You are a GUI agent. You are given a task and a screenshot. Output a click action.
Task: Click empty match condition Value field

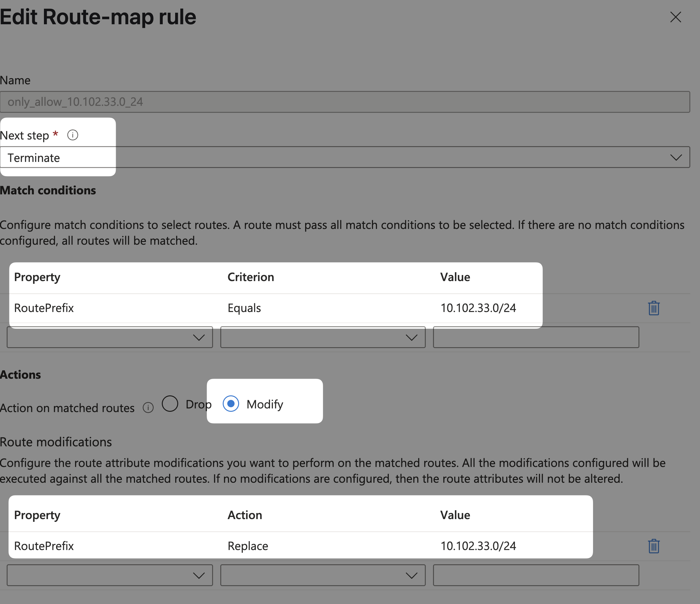(x=536, y=337)
